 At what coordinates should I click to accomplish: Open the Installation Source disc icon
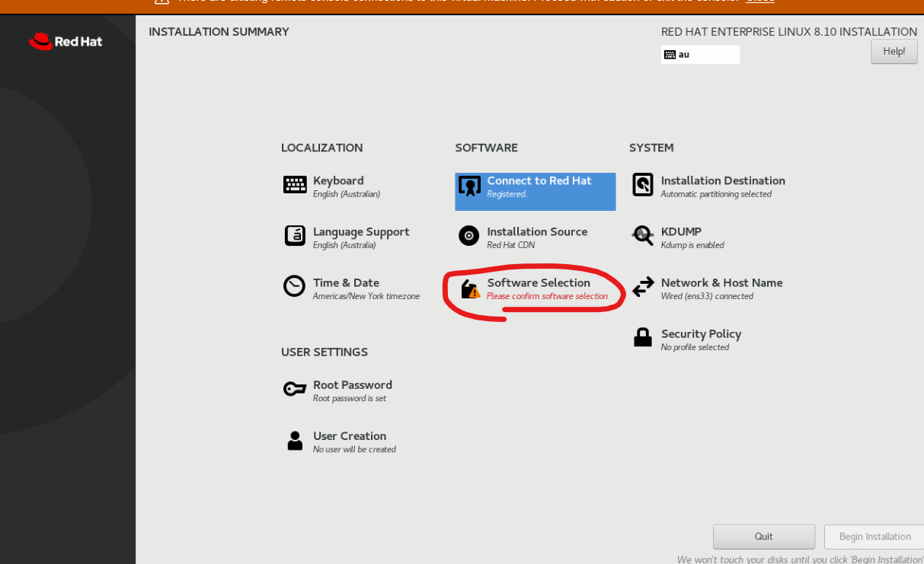[x=469, y=236]
